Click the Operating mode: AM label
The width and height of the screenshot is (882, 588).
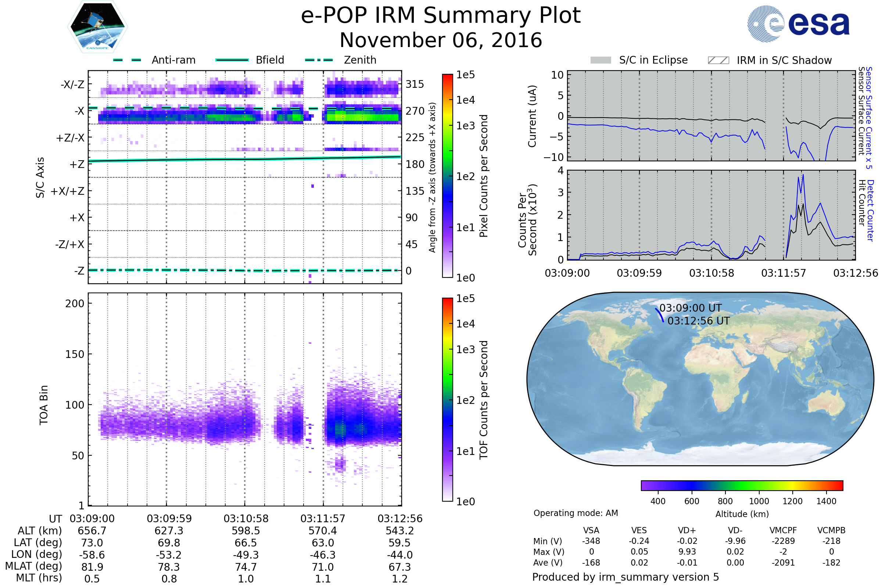(x=576, y=513)
